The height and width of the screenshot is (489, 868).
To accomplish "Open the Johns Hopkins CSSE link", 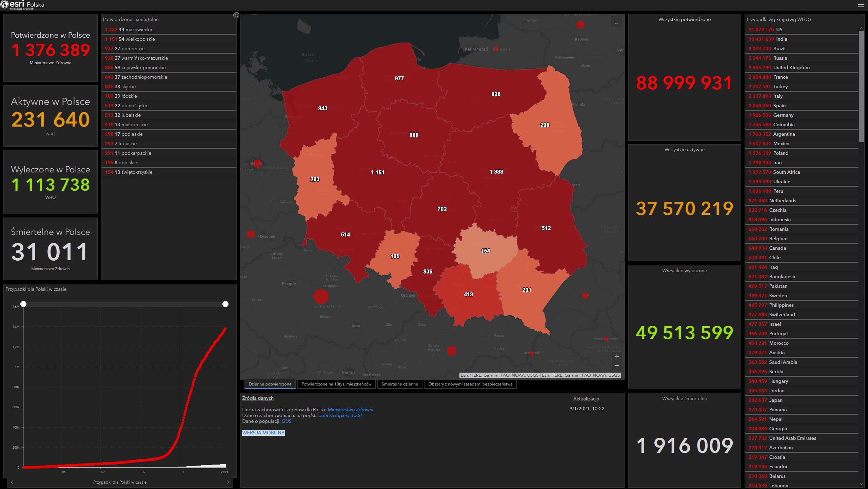I will (341, 415).
